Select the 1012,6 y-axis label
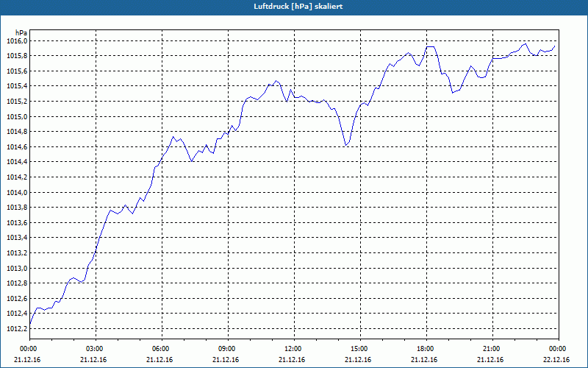This screenshot has height=368, width=588. click(x=17, y=299)
